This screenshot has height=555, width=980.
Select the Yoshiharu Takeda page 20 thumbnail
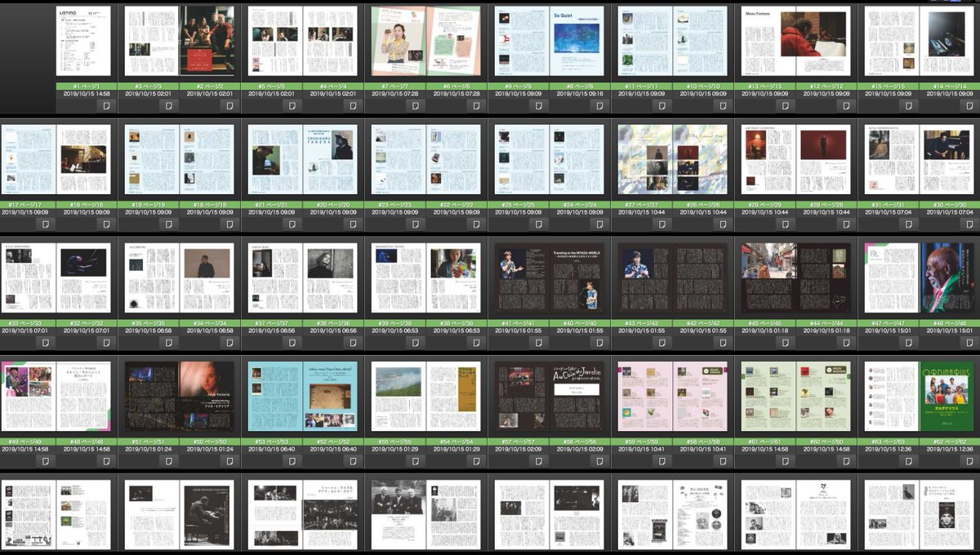(330, 160)
